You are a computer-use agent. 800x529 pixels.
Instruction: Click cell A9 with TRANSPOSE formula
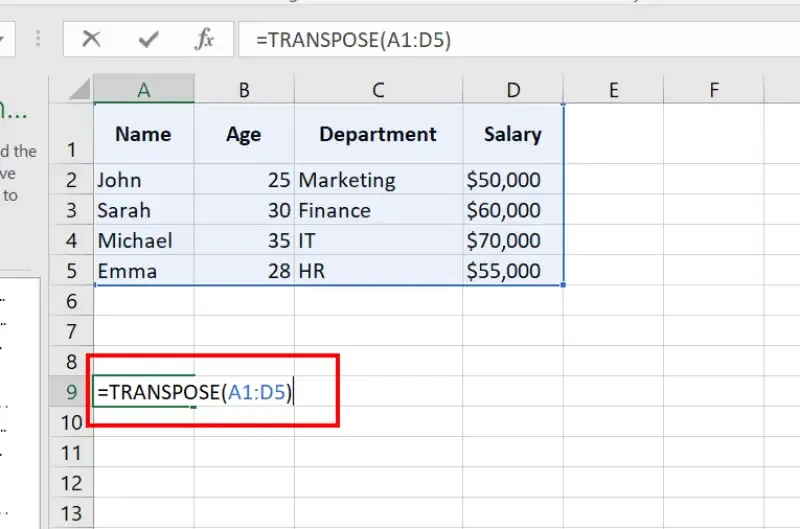point(144,392)
